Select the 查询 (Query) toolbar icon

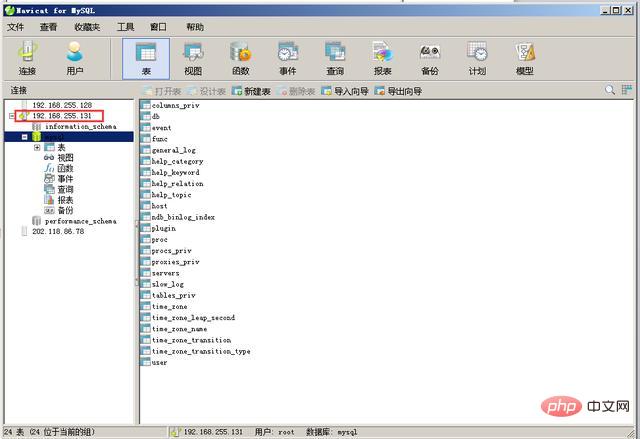pyautogui.click(x=335, y=59)
